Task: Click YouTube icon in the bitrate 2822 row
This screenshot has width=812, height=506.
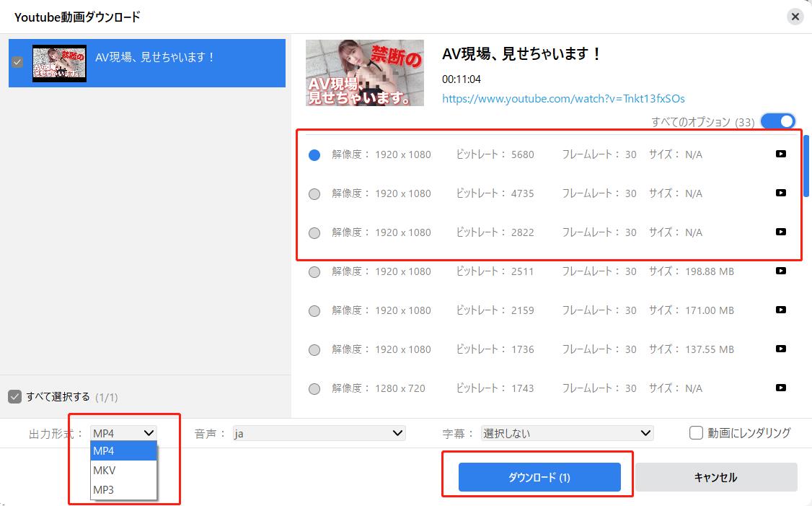Action: (781, 232)
